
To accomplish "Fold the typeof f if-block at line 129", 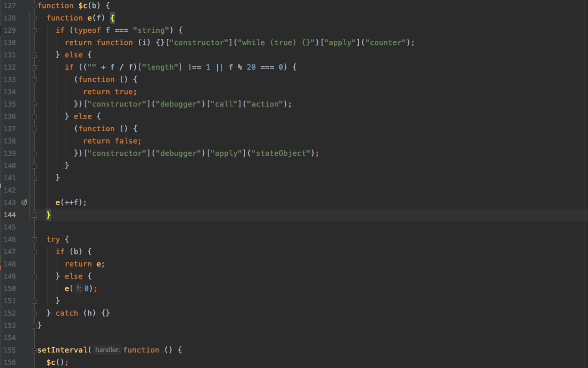I will click(34, 31).
